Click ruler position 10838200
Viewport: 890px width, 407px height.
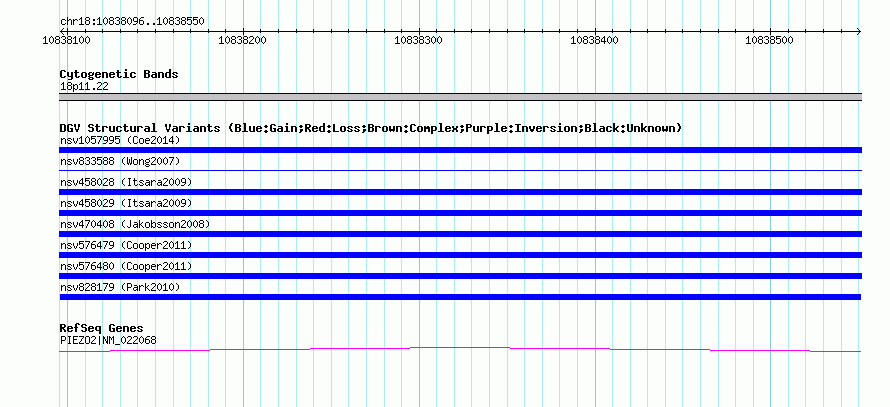(x=242, y=40)
